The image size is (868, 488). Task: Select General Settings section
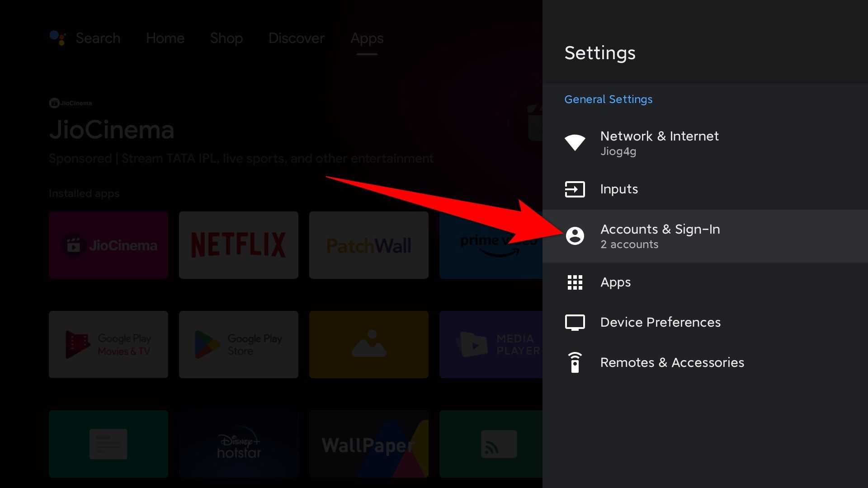(x=608, y=99)
